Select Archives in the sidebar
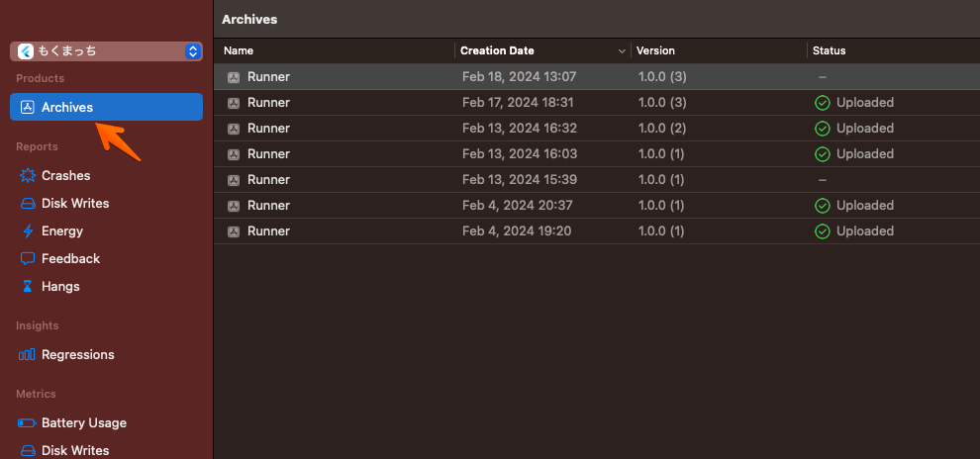The image size is (980, 459). click(106, 107)
